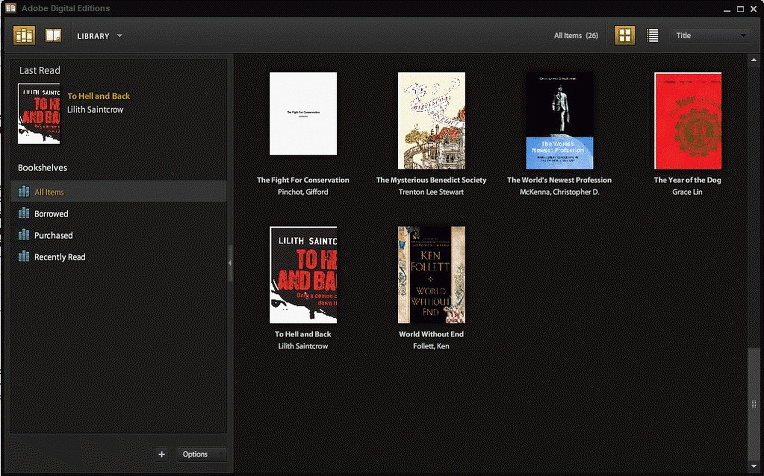The image size is (764, 476).
Task: Select The Fight For Conservation cover
Action: pyautogui.click(x=303, y=114)
